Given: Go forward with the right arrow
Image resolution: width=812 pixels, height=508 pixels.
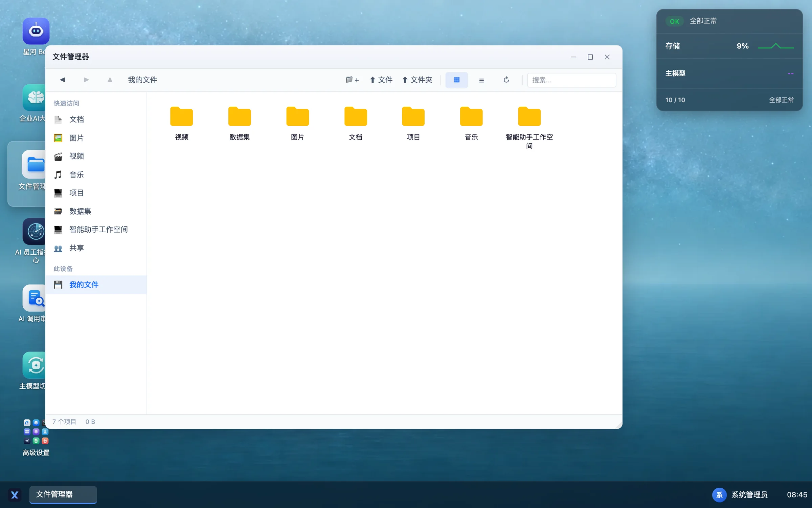Looking at the screenshot, I should pyautogui.click(x=86, y=80).
